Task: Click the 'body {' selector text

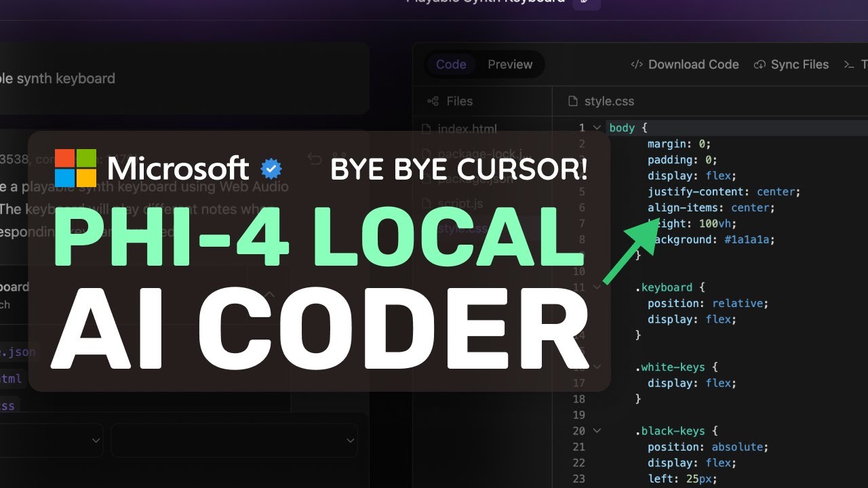Action: (x=629, y=127)
